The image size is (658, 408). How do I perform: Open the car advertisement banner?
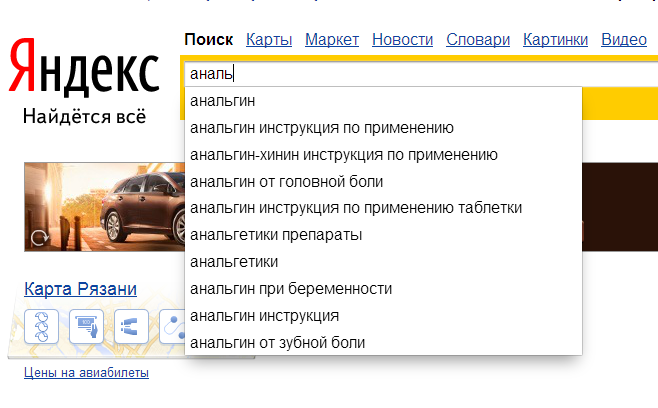click(x=110, y=207)
